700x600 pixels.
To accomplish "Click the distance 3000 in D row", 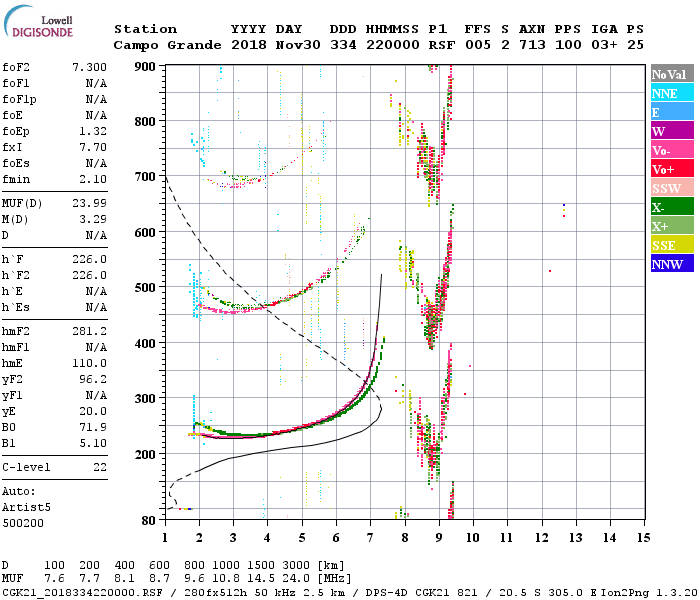I will (x=296, y=566).
